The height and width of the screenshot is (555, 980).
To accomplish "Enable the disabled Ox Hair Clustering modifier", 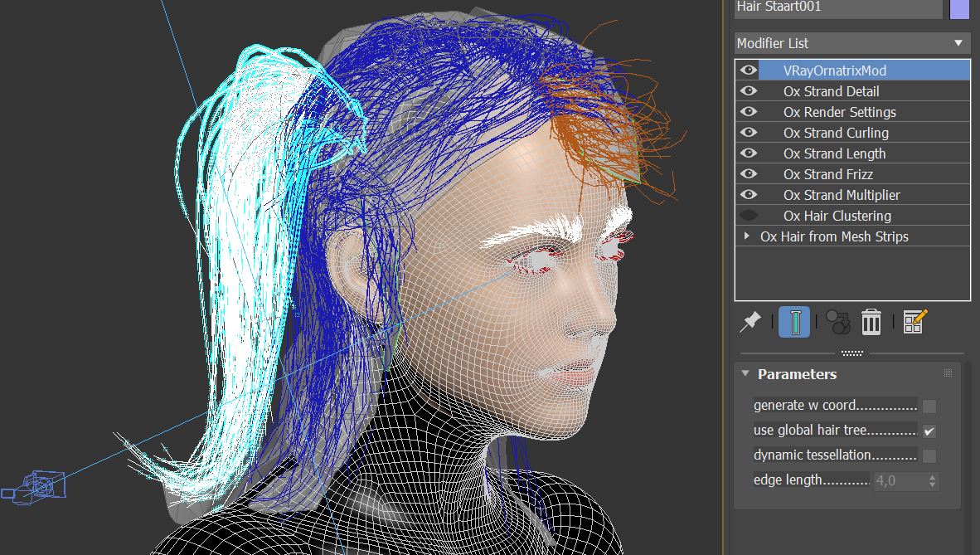I will (x=749, y=216).
